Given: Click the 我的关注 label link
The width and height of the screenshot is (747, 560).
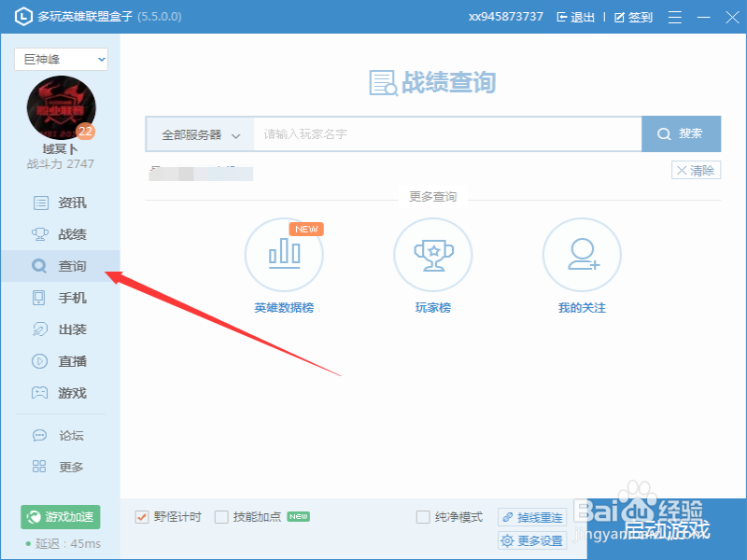Looking at the screenshot, I should [582, 308].
